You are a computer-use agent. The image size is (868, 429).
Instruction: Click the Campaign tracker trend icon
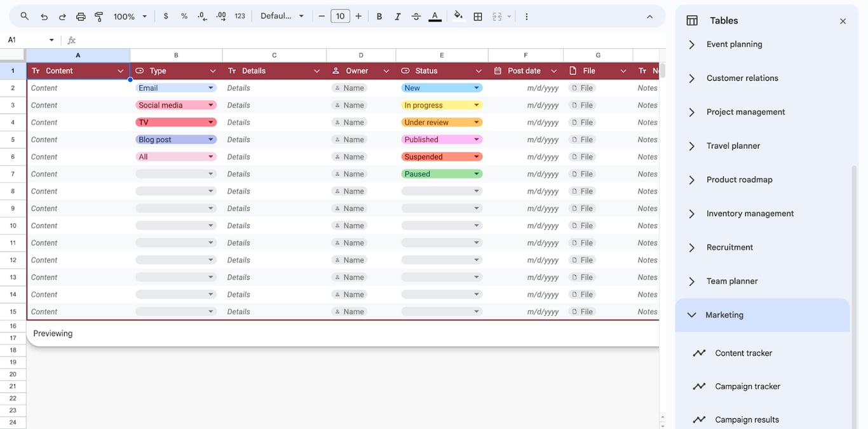click(x=699, y=386)
